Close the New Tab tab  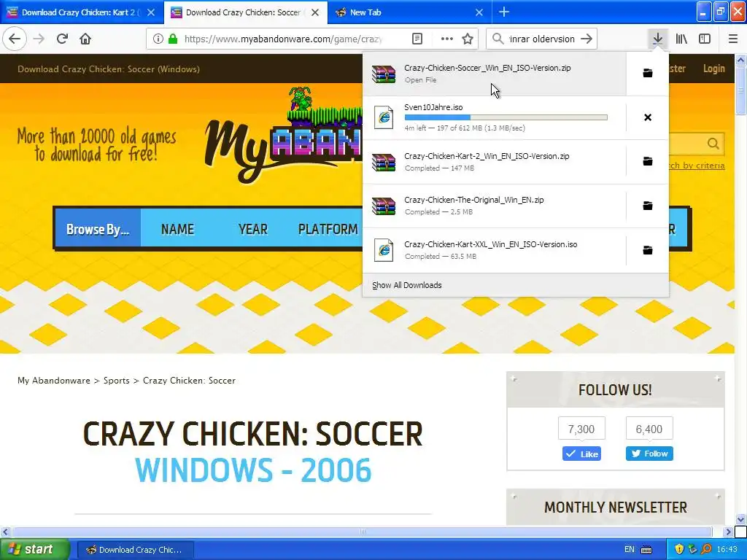[479, 12]
